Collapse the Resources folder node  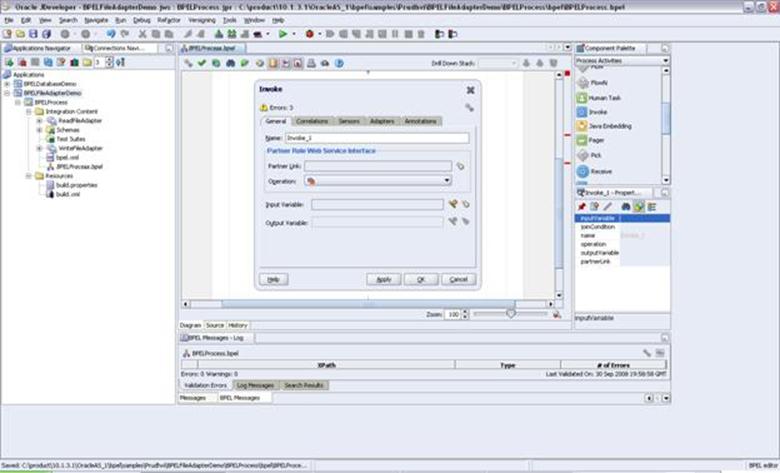pyautogui.click(x=29, y=176)
